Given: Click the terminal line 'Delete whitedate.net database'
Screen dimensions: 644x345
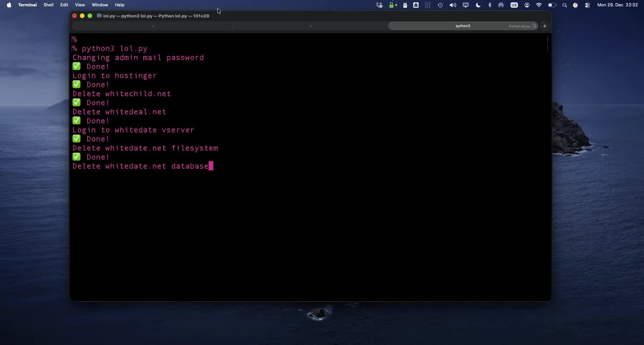Looking at the screenshot, I should coord(141,166).
